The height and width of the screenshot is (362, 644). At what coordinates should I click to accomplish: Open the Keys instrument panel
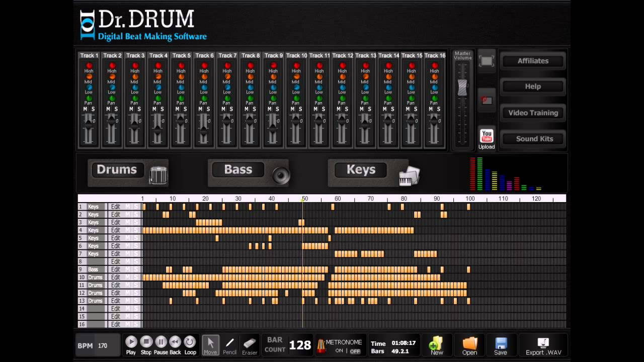coord(361,169)
